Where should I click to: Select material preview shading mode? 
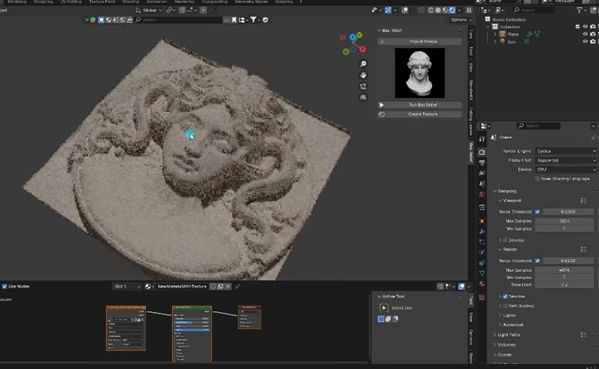coord(445,10)
